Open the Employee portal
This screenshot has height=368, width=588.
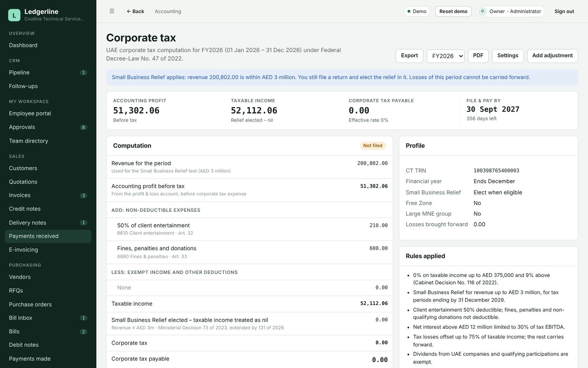click(48, 114)
